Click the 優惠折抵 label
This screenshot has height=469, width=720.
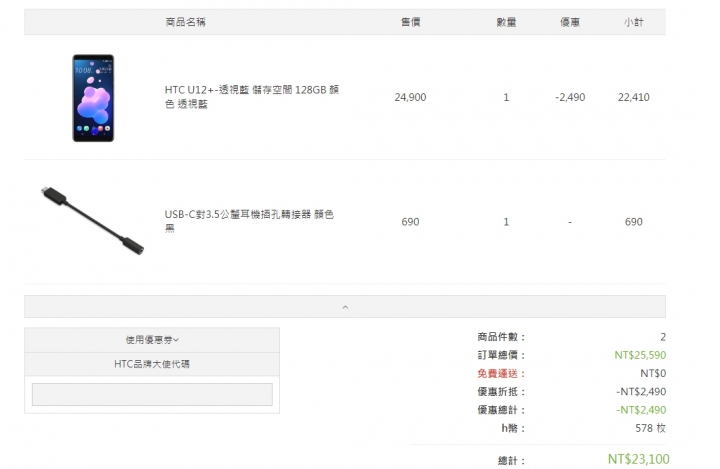pos(501,392)
